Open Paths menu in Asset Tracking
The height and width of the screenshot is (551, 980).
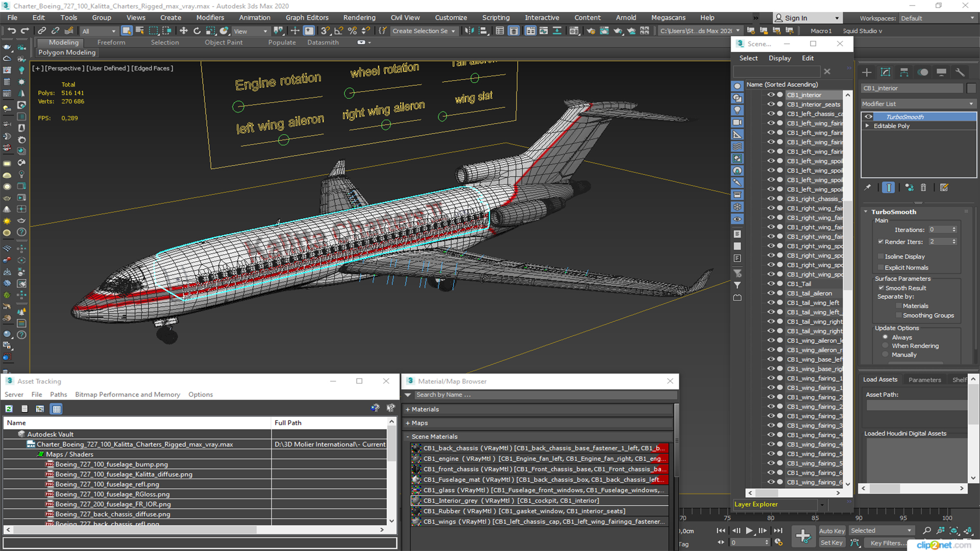(59, 394)
